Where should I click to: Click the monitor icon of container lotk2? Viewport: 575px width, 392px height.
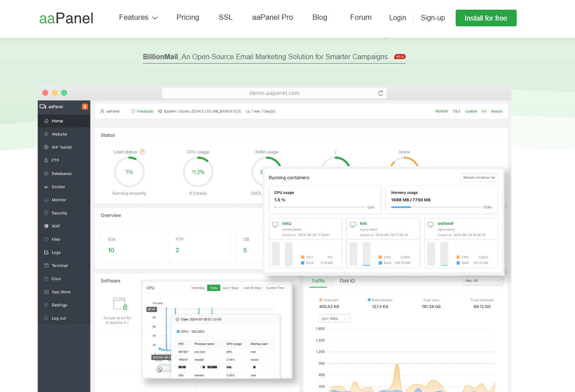[x=275, y=225]
